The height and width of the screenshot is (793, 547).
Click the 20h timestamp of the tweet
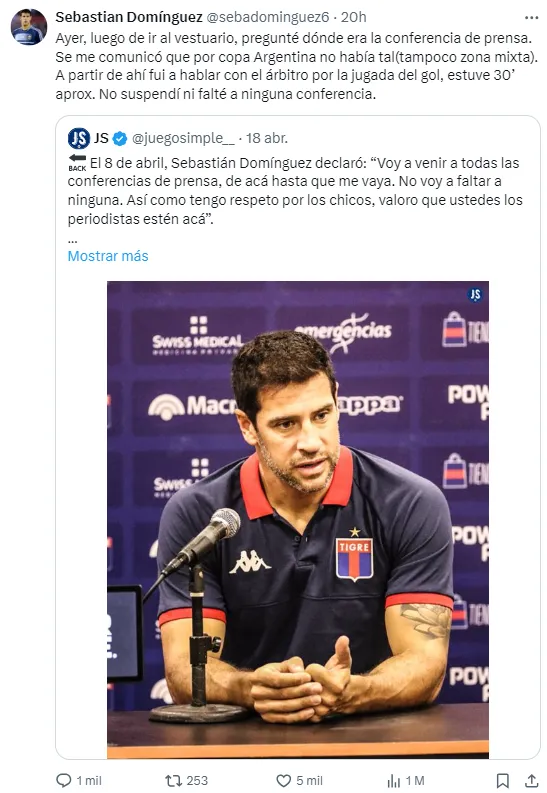pyautogui.click(x=353, y=17)
